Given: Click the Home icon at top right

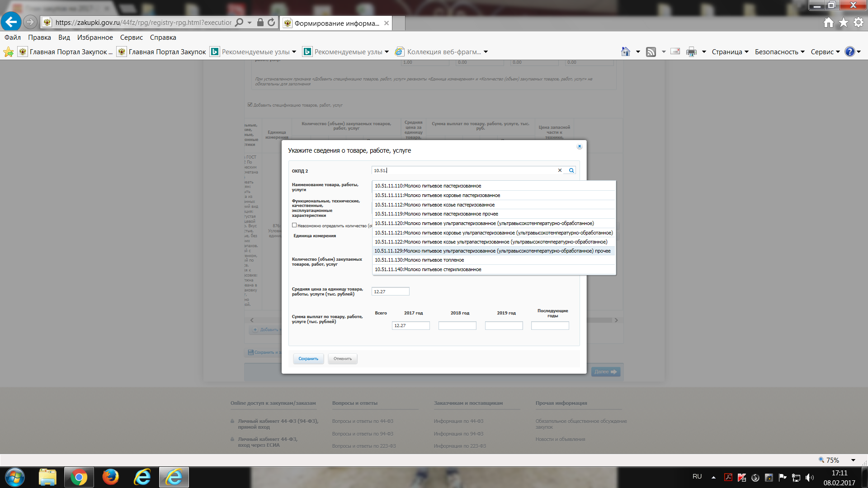Looking at the screenshot, I should coord(828,22).
